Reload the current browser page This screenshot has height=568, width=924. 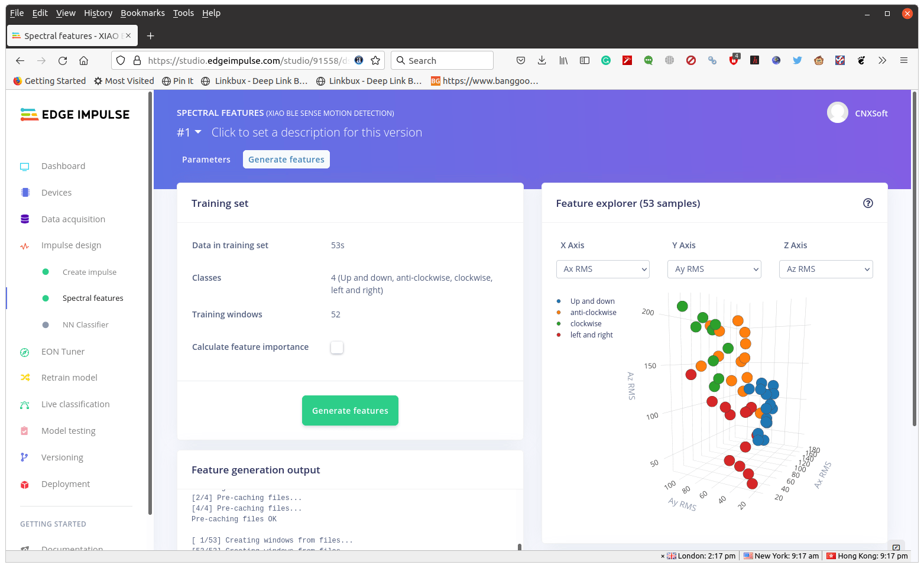[x=63, y=60]
